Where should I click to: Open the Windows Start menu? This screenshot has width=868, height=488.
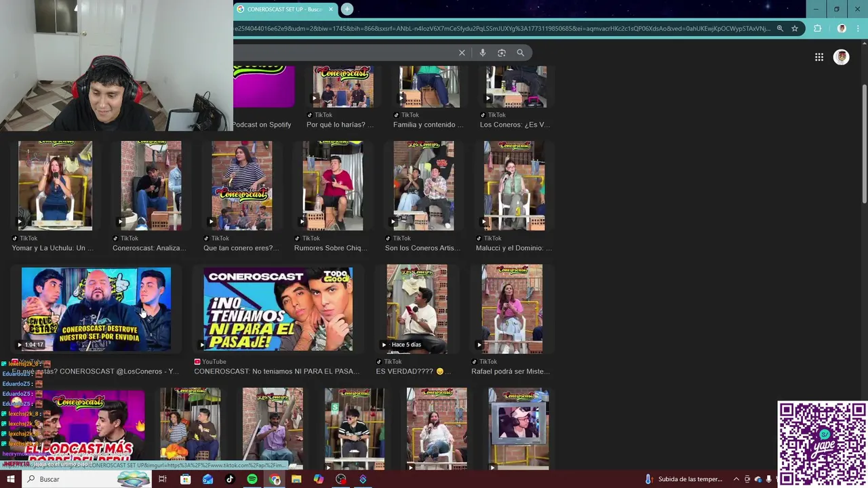10,479
